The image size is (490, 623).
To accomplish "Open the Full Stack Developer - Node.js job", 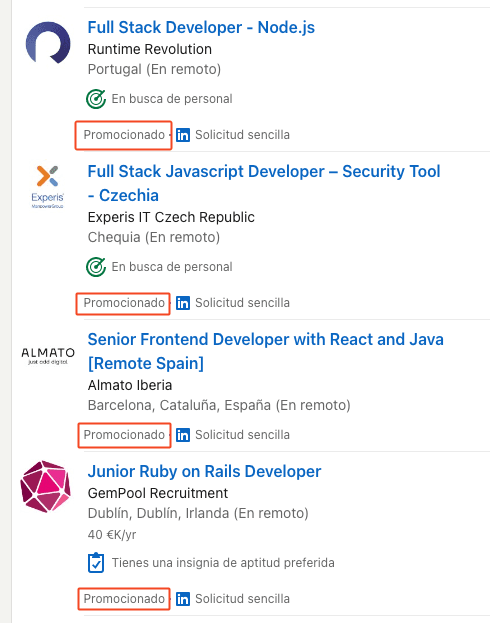I will click(201, 27).
